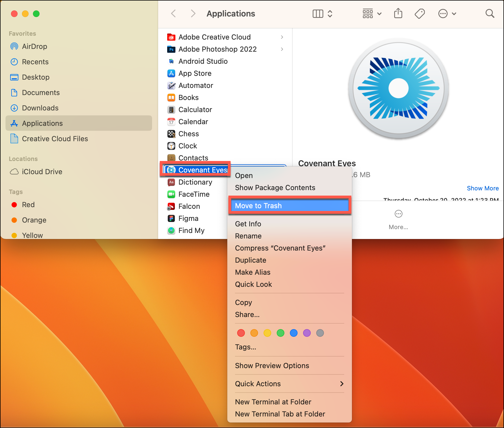The image size is (504, 428).
Task: Expand Quick Actions submenu
Action: [x=290, y=384]
